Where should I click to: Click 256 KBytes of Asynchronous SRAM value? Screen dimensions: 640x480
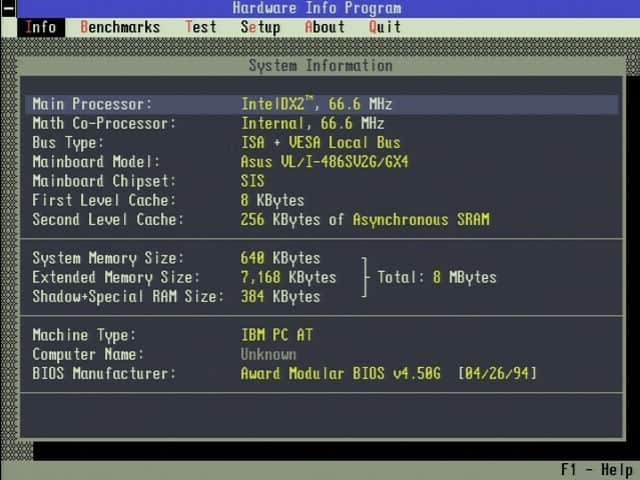click(x=365, y=220)
